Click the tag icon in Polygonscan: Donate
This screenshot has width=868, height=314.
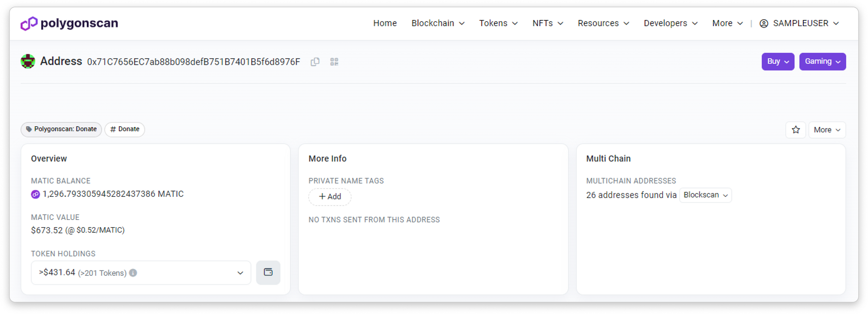(x=29, y=129)
